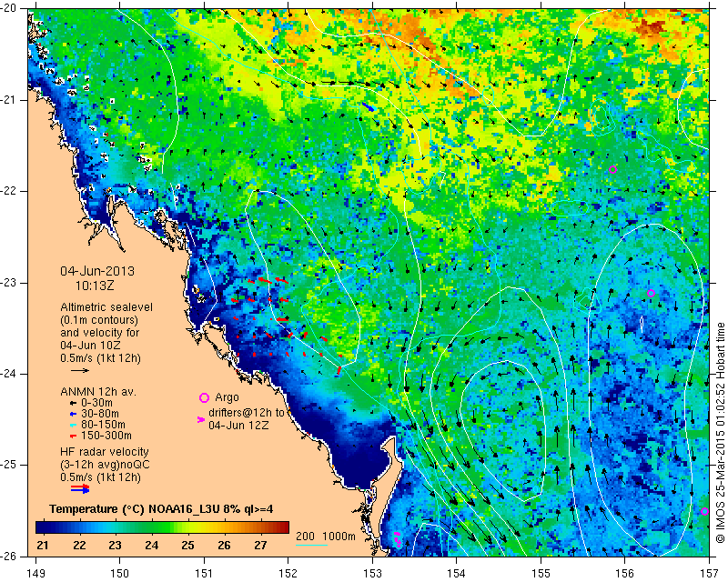The height and width of the screenshot is (582, 728).
Task: Click "0.5m/s (1kt 12h)" under the altimetric legend
Action: (x=100, y=358)
